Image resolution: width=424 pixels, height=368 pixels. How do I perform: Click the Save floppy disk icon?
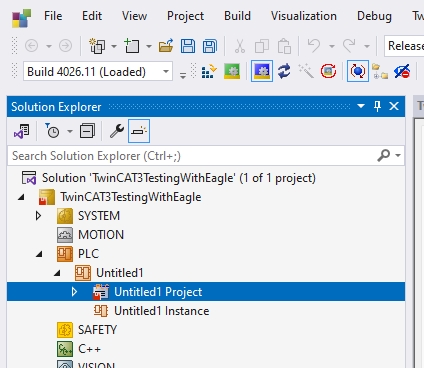pos(188,46)
